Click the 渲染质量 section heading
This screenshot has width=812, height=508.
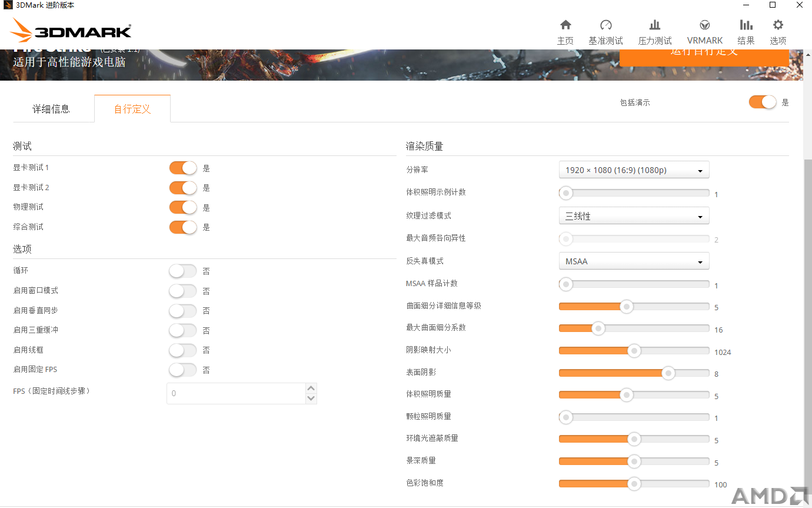424,146
